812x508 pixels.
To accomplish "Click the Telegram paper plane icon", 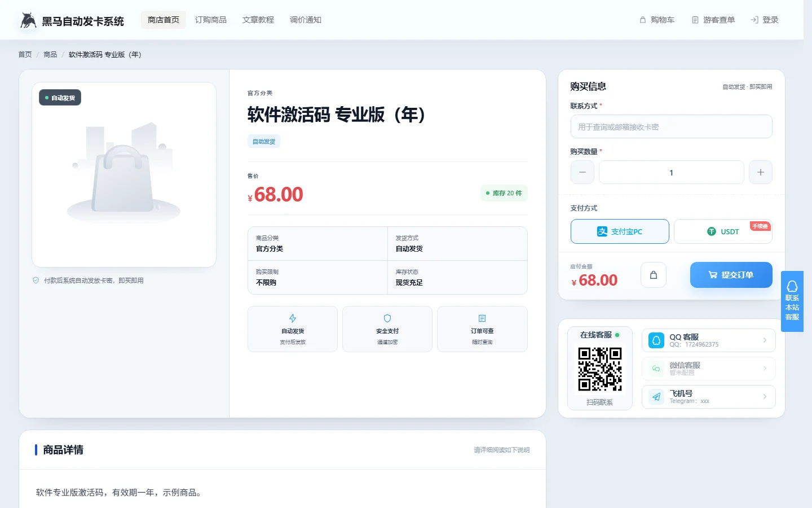I will point(656,397).
